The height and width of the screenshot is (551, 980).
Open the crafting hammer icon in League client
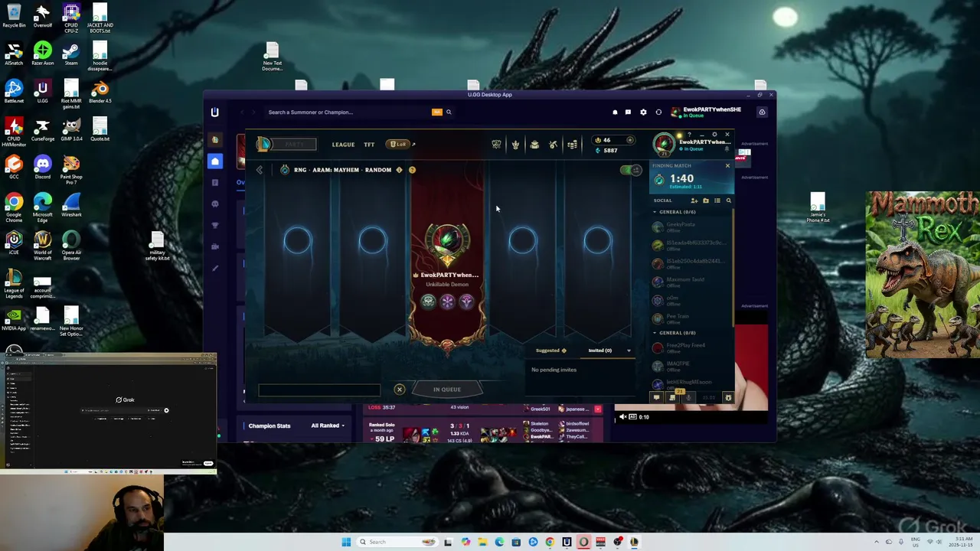pos(553,144)
